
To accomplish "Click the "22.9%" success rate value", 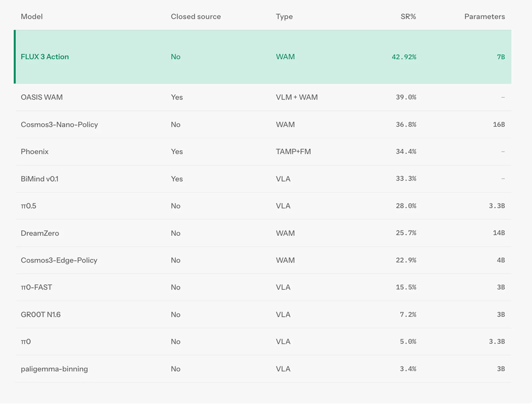I will coord(406,260).
